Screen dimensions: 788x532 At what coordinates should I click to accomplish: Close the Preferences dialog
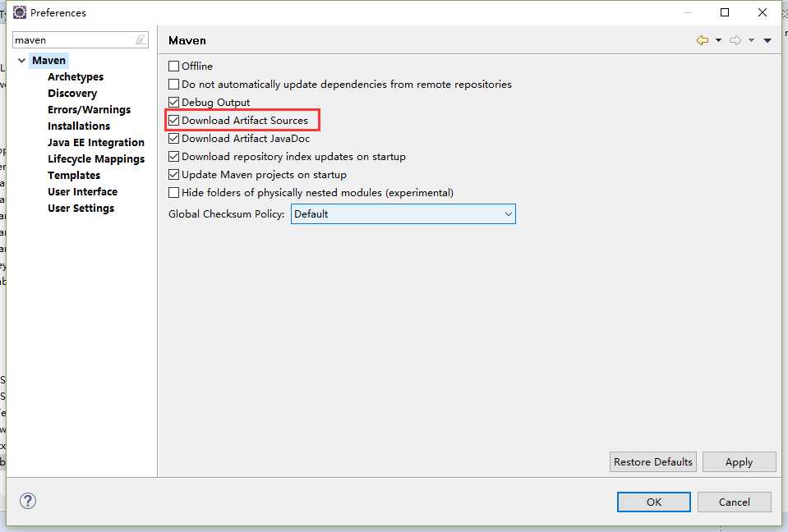tap(763, 12)
